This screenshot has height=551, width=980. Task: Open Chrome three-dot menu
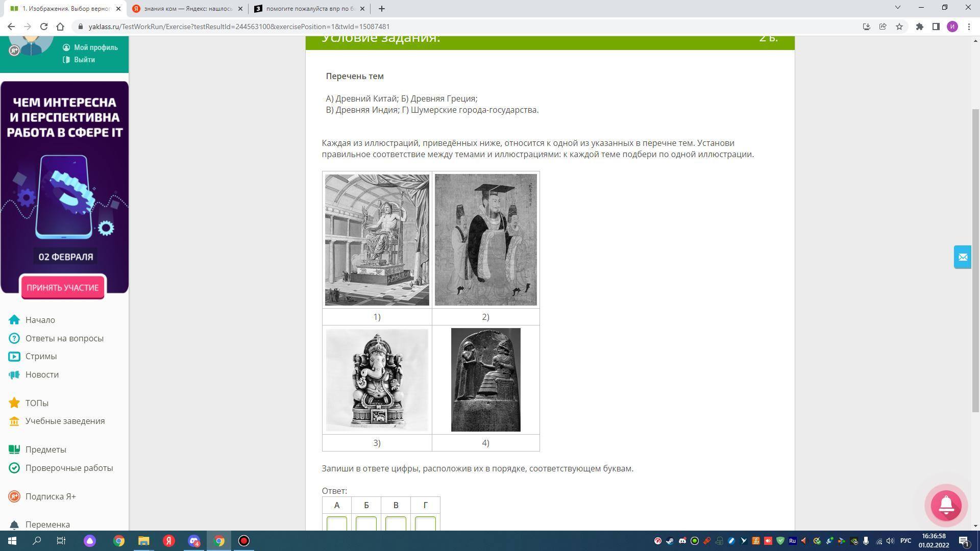click(969, 27)
